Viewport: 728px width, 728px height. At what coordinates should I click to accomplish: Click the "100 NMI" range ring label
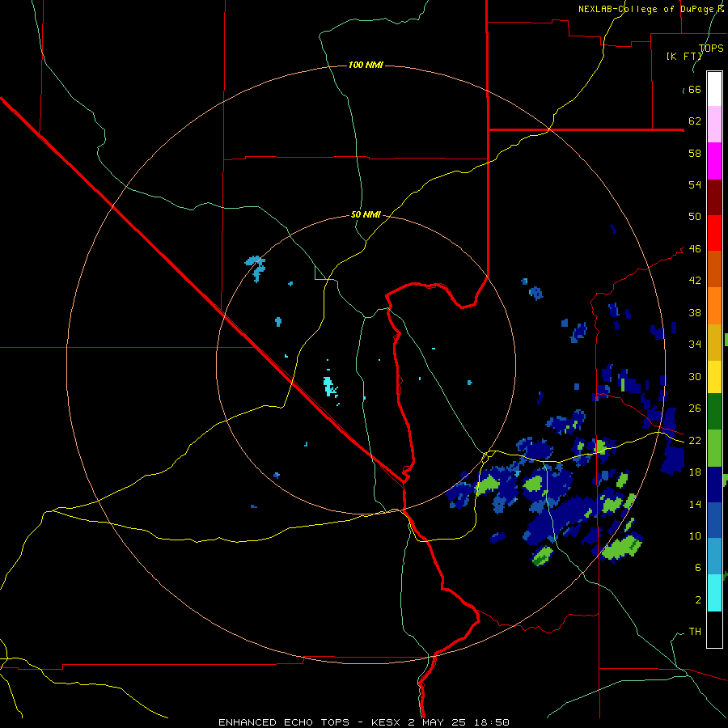pos(366,65)
